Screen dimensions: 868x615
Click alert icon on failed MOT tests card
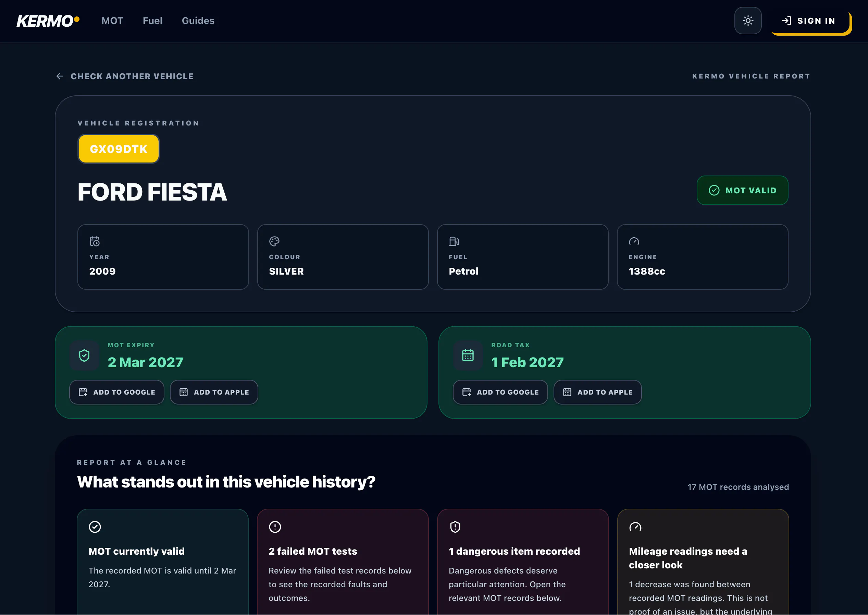(275, 527)
